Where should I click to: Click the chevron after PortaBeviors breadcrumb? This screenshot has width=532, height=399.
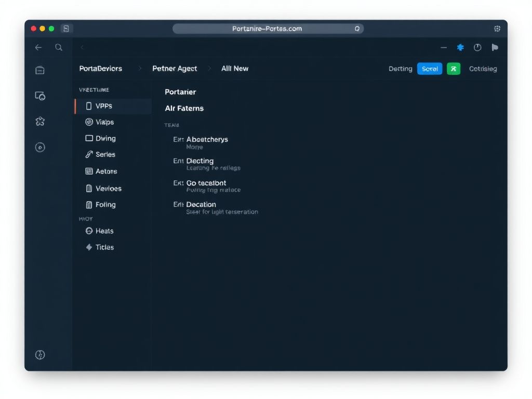140,69
